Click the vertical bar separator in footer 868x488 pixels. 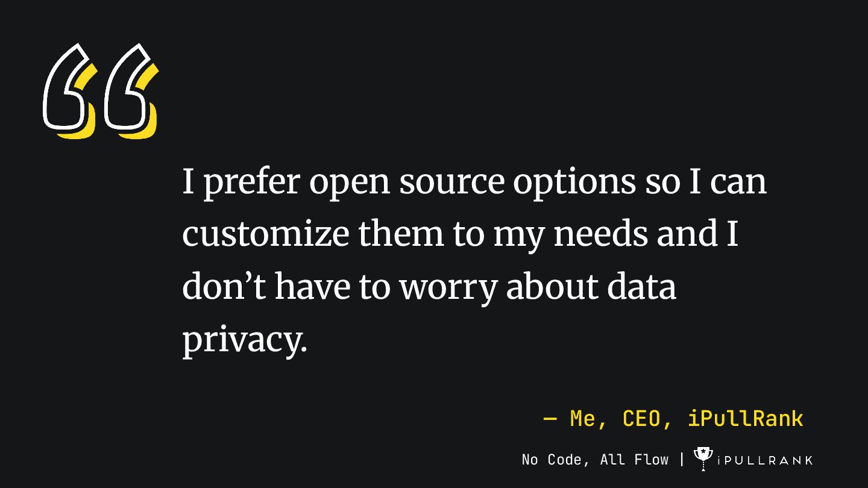coord(682,459)
